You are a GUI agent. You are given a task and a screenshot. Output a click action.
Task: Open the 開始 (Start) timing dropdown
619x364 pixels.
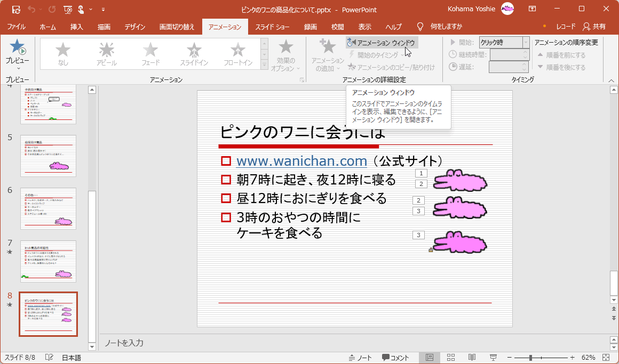pos(526,42)
